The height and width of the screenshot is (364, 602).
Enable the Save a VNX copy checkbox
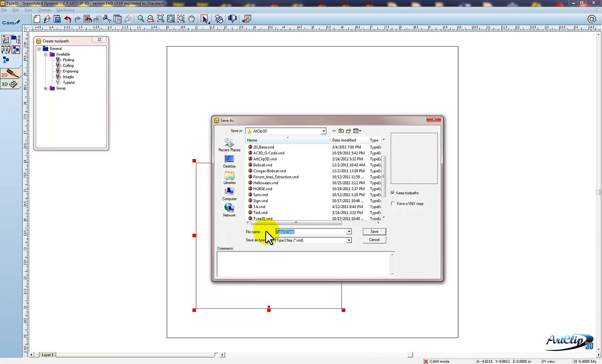(x=393, y=203)
